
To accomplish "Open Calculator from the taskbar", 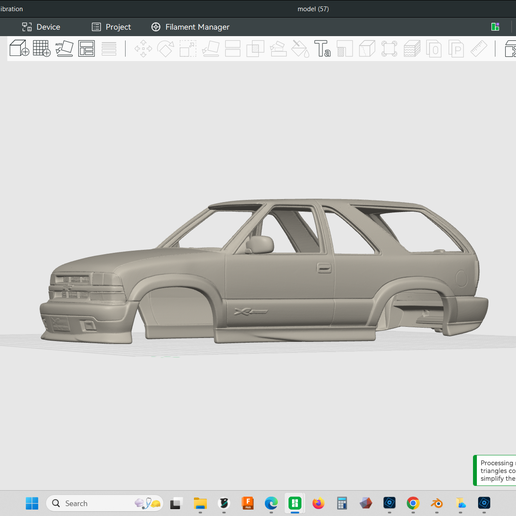I will [342, 503].
